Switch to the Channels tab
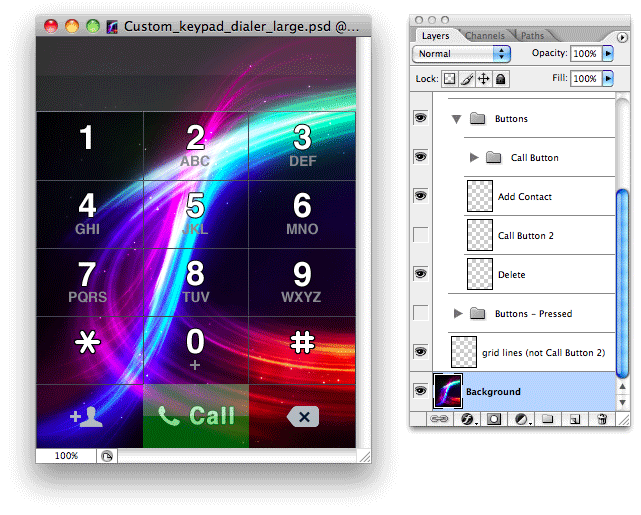Image resolution: width=641 pixels, height=515 pixels. (x=485, y=36)
